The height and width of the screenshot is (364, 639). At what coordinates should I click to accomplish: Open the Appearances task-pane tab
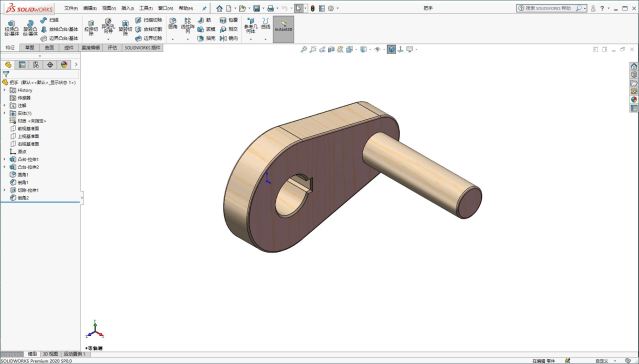click(634, 100)
